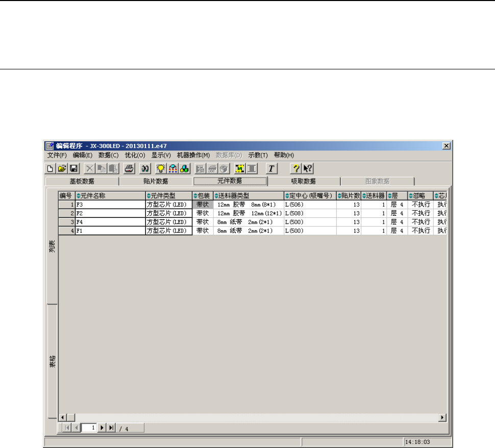Select the 列表 vertical side tab
Image resolution: width=495 pixels, height=448 pixels.
click(53, 246)
